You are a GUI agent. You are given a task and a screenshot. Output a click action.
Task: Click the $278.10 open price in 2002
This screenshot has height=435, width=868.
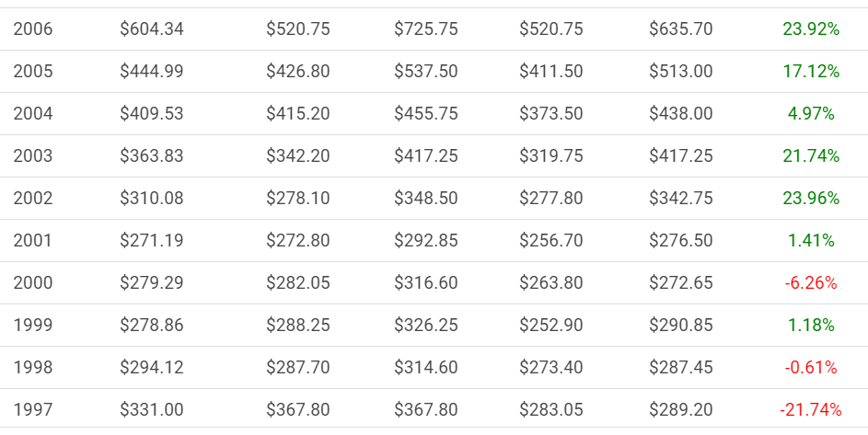click(298, 198)
